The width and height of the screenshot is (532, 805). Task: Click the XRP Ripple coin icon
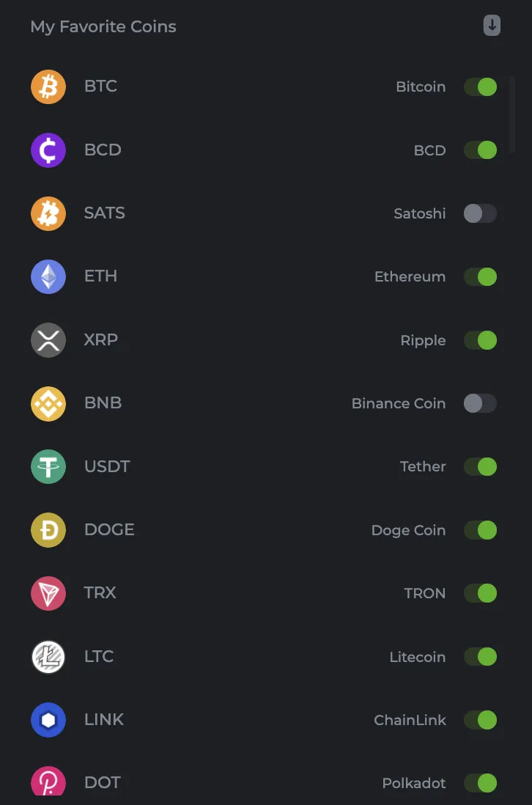pyautogui.click(x=48, y=340)
